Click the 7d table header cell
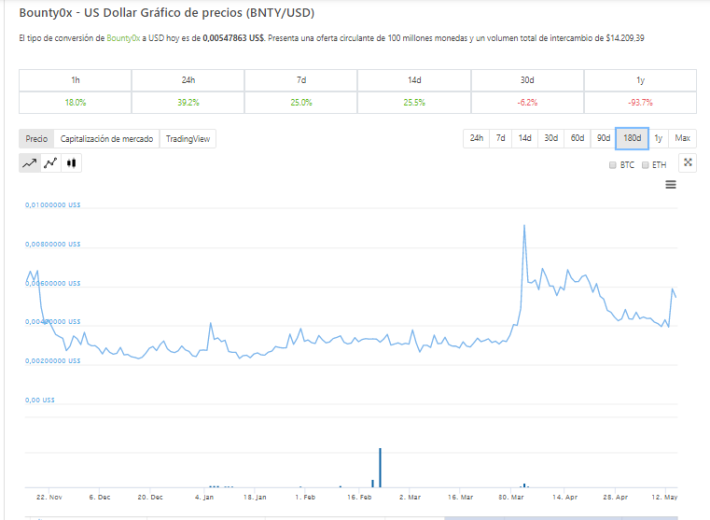710x520 pixels. click(x=301, y=80)
